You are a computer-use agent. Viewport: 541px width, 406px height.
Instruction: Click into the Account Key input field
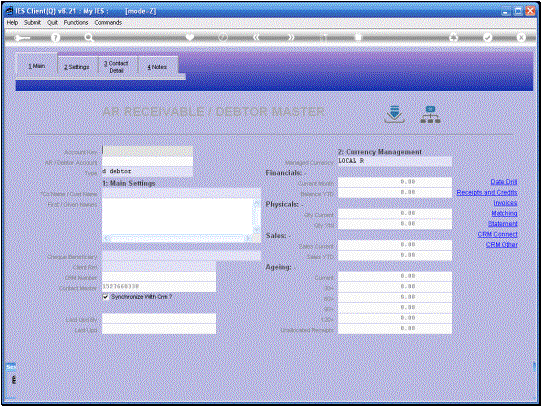point(147,150)
